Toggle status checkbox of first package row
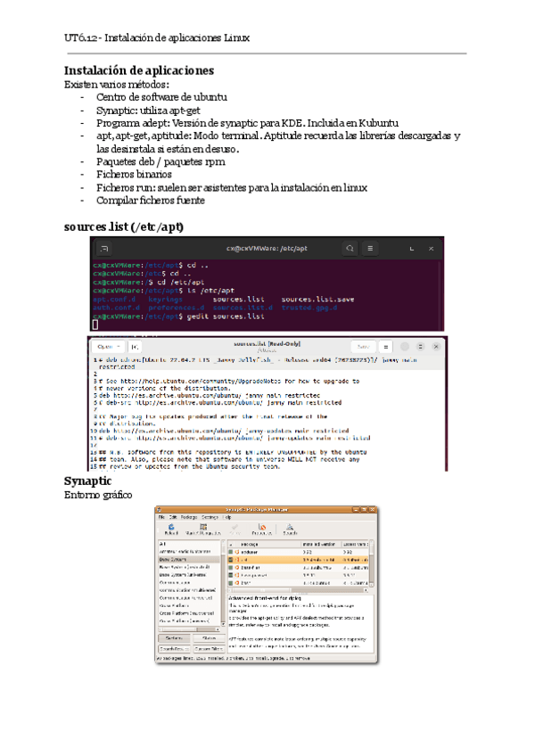 pos(231,552)
